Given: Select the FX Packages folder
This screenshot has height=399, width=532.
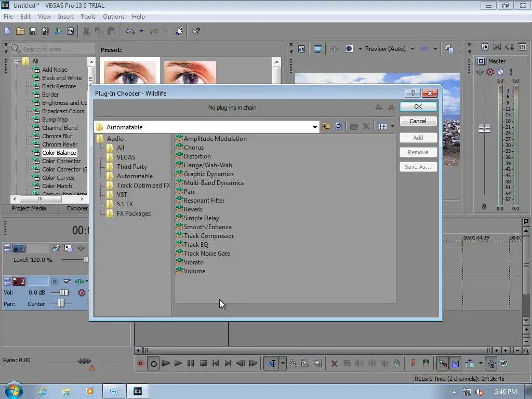Looking at the screenshot, I should pyautogui.click(x=134, y=214).
